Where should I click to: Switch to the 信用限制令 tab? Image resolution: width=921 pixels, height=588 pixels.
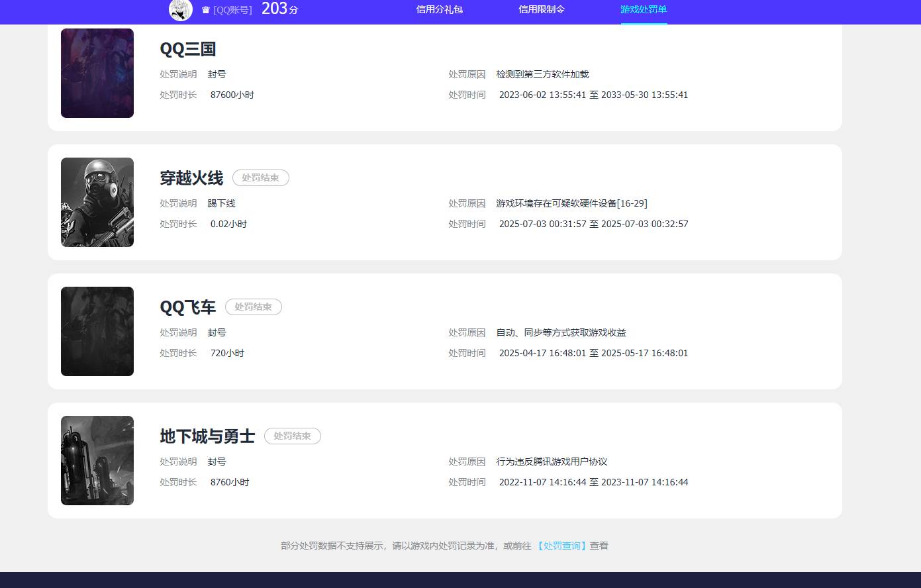(542, 9)
